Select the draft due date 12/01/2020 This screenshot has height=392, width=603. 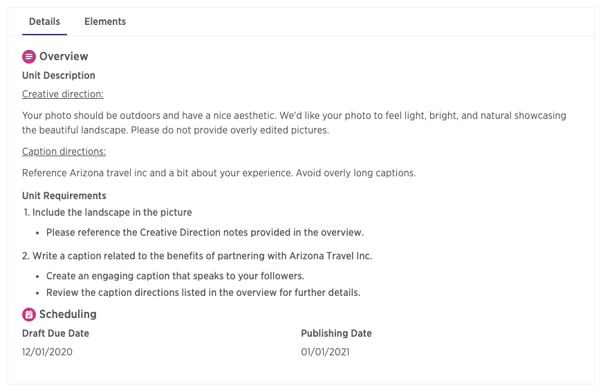47,352
